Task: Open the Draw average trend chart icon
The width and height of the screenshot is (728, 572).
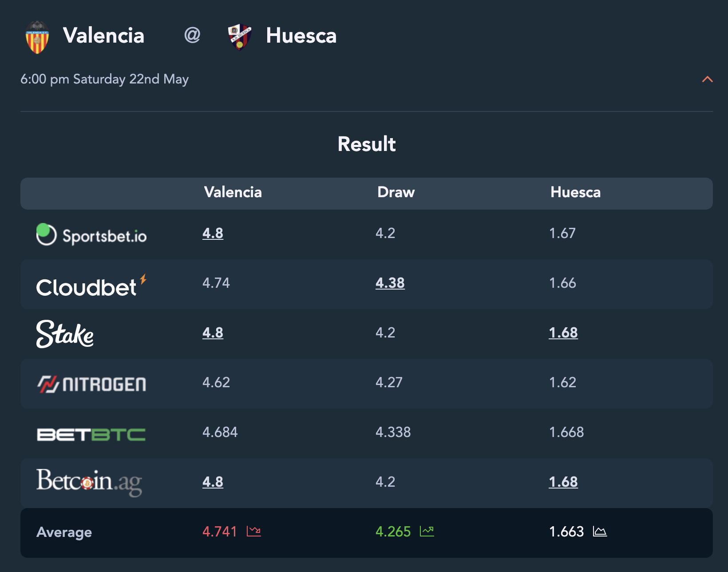Action: 427,531
